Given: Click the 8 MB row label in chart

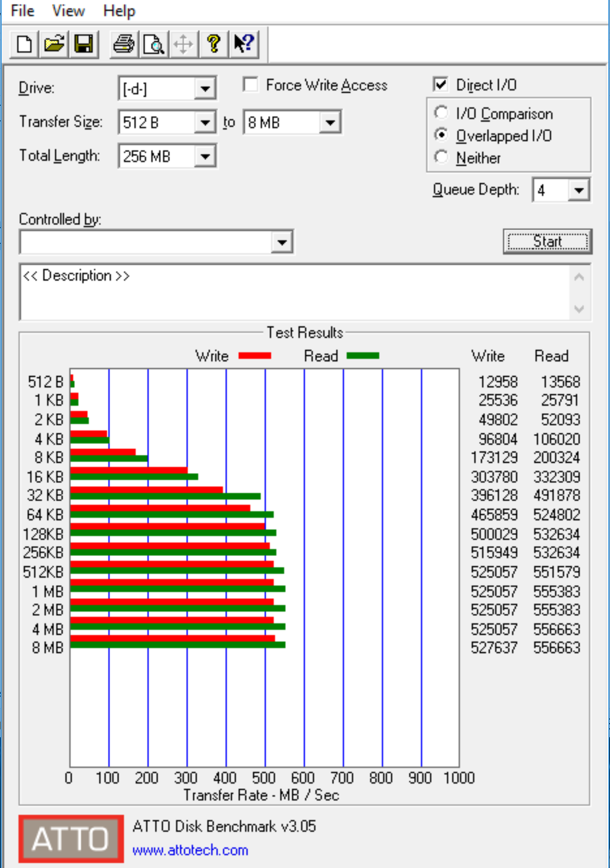Looking at the screenshot, I should 48,648.
